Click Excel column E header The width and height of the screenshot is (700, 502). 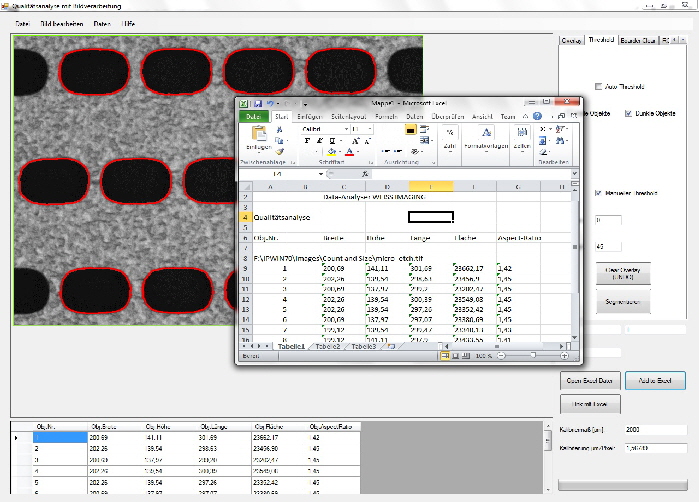point(431,187)
